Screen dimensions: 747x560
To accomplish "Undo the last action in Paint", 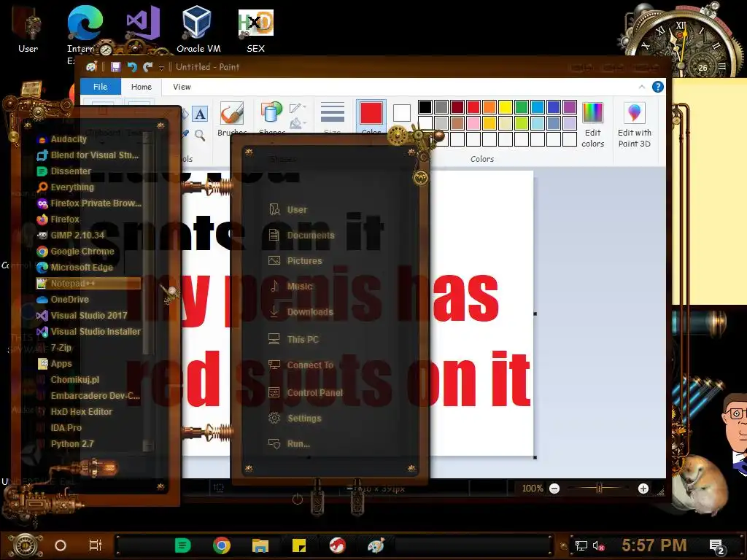I will click(132, 67).
